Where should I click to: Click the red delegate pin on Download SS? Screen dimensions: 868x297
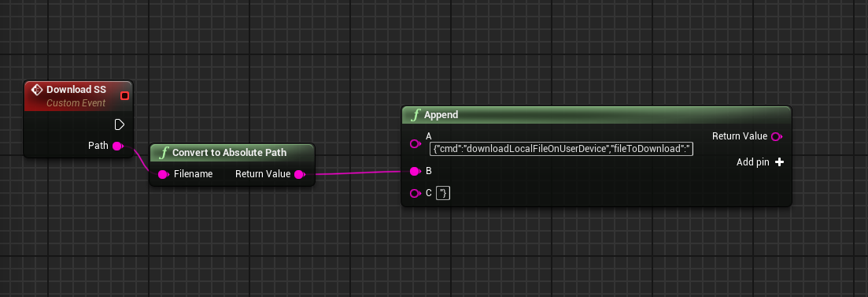pos(124,96)
